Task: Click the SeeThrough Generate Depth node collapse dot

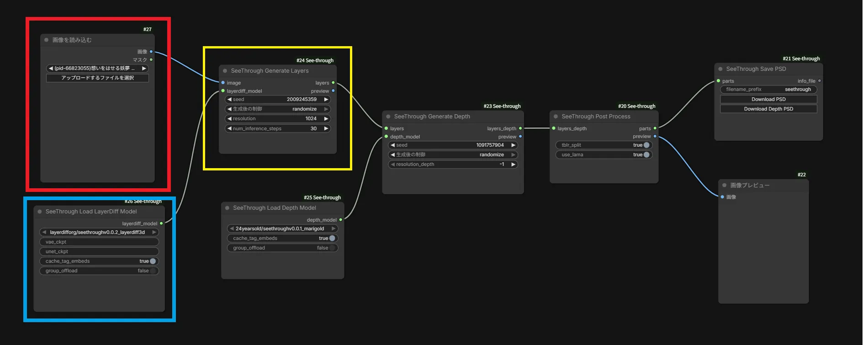Action: 388,117
